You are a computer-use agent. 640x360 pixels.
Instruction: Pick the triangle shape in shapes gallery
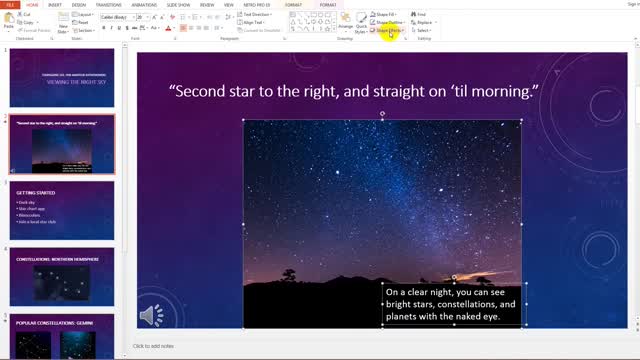pyautogui.click(x=293, y=22)
